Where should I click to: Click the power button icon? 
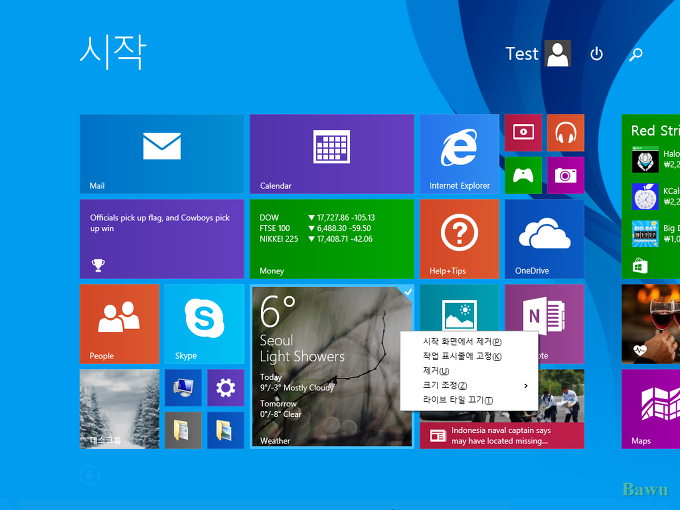click(x=597, y=54)
